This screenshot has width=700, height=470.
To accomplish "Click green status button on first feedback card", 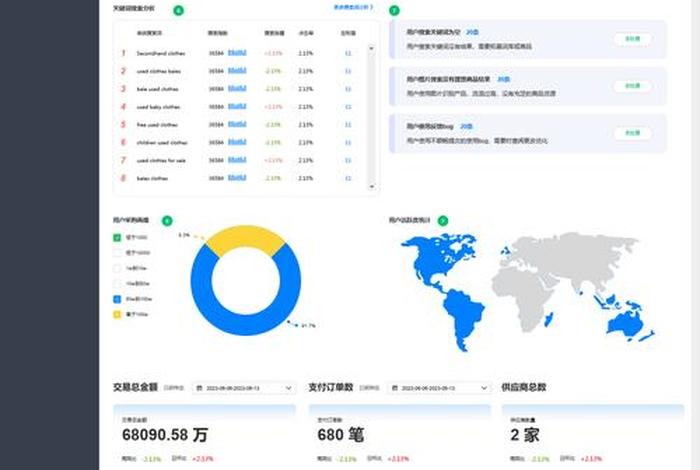I will (633, 39).
